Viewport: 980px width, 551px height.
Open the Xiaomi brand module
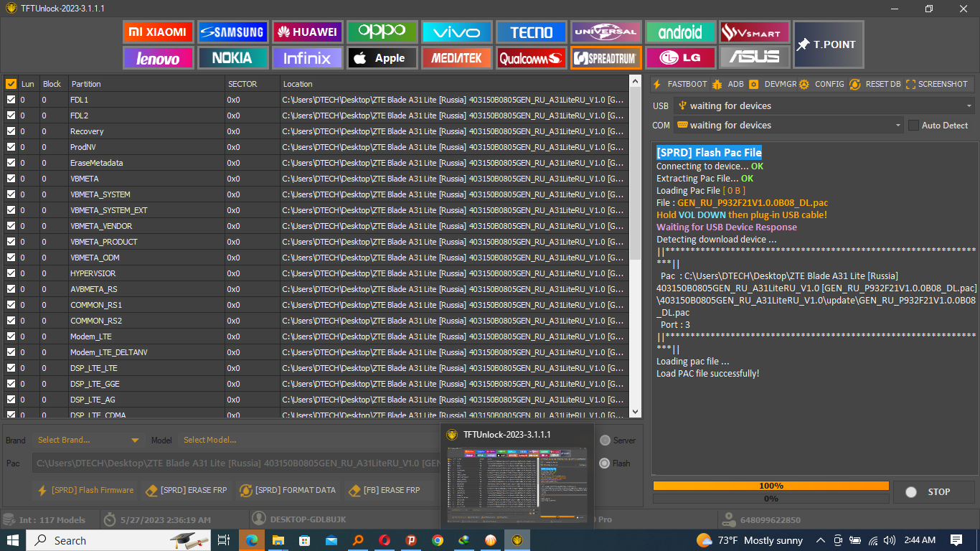click(x=158, y=32)
